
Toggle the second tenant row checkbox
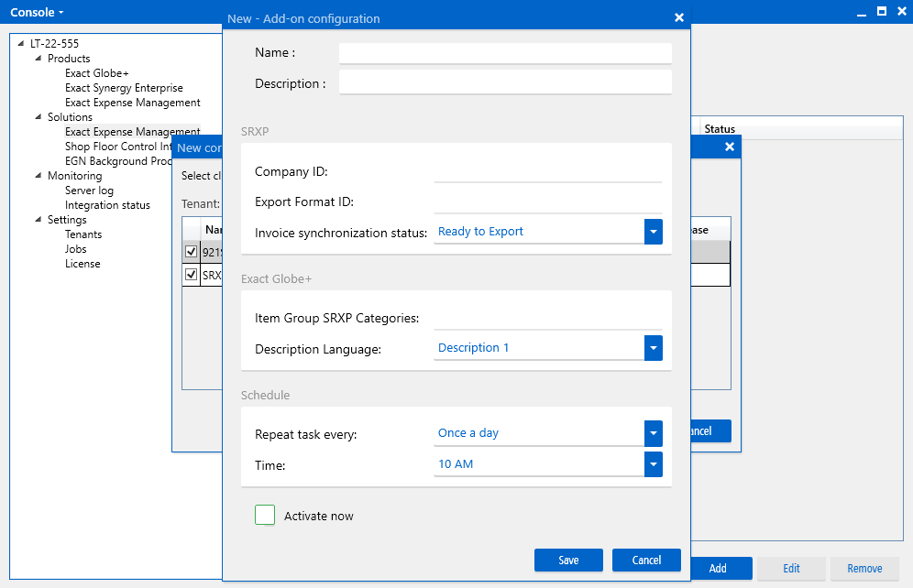tap(192, 275)
